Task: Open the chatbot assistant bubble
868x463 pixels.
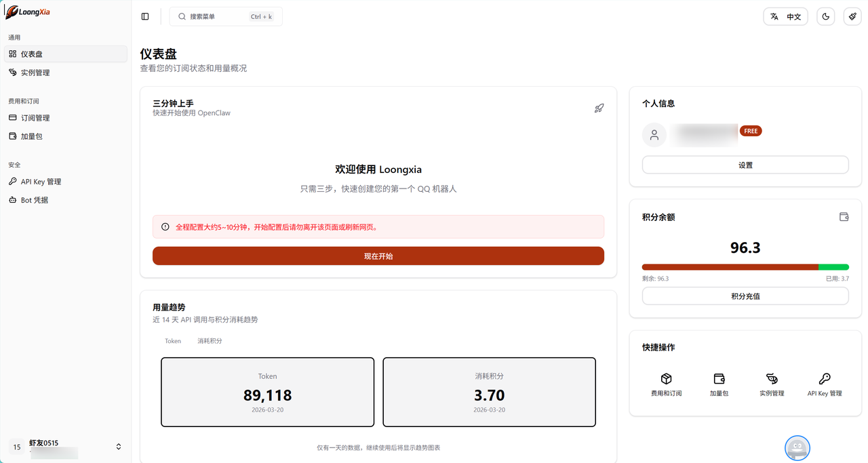Action: click(x=797, y=448)
